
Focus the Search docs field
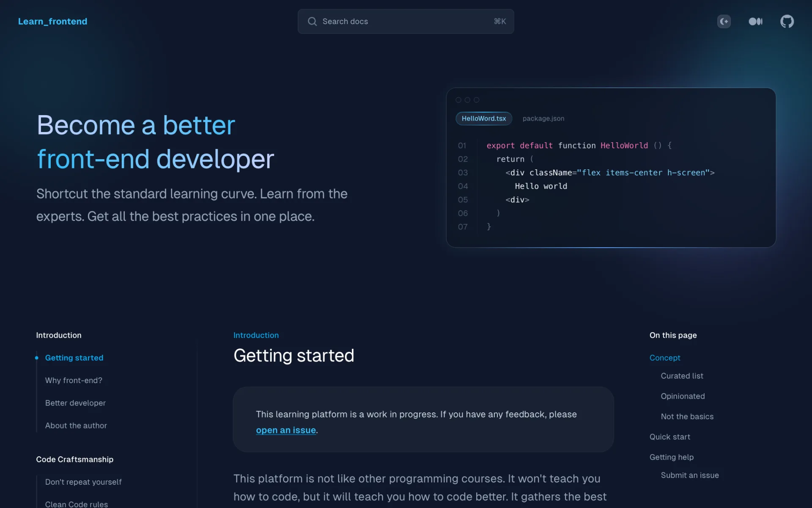406,22
